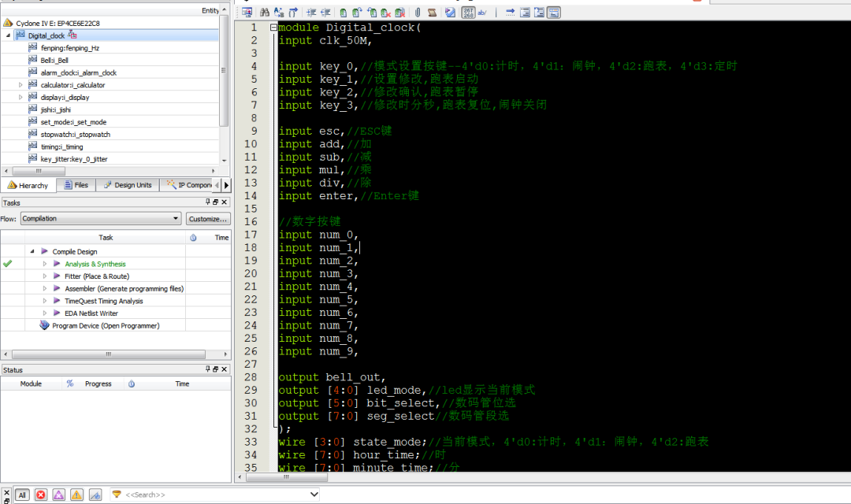
Task: Click the binoculars Find icon in editor toolbar
Action: tap(265, 12)
